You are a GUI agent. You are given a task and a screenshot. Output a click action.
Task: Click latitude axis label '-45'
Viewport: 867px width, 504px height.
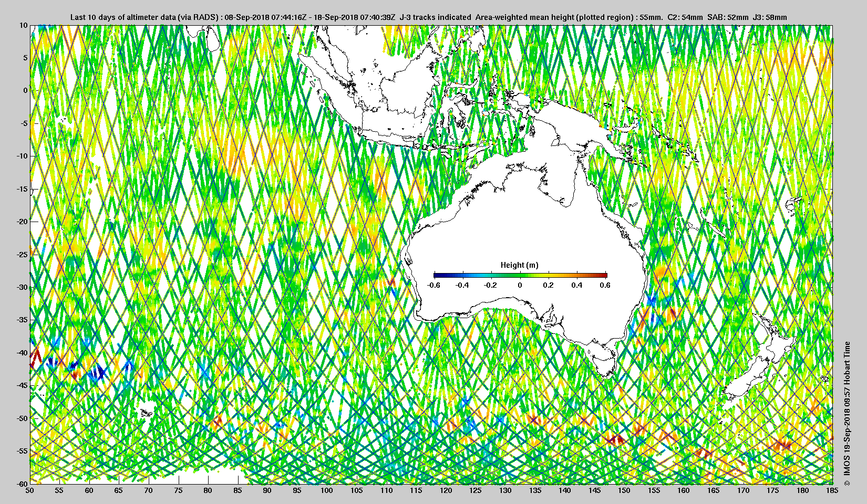click(22, 385)
